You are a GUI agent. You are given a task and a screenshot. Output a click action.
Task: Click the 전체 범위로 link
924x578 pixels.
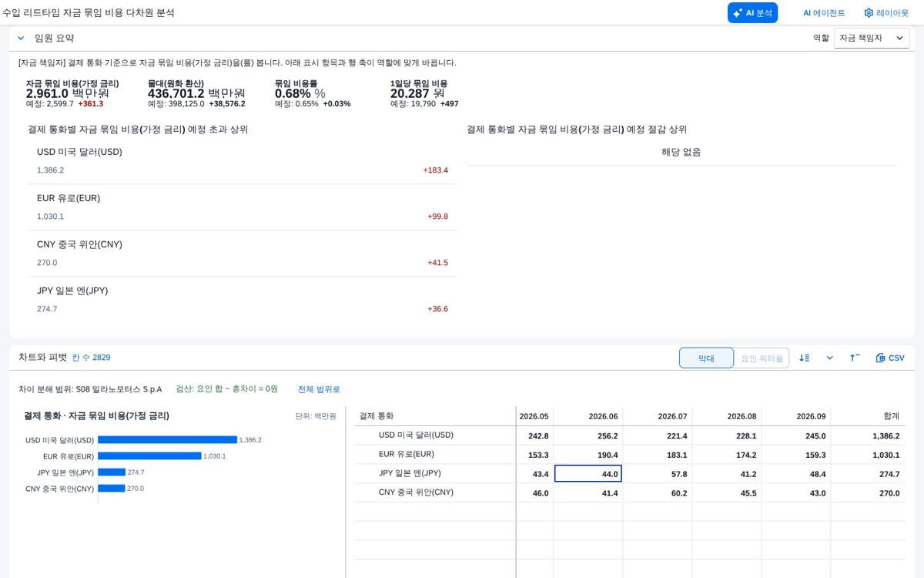pos(319,389)
